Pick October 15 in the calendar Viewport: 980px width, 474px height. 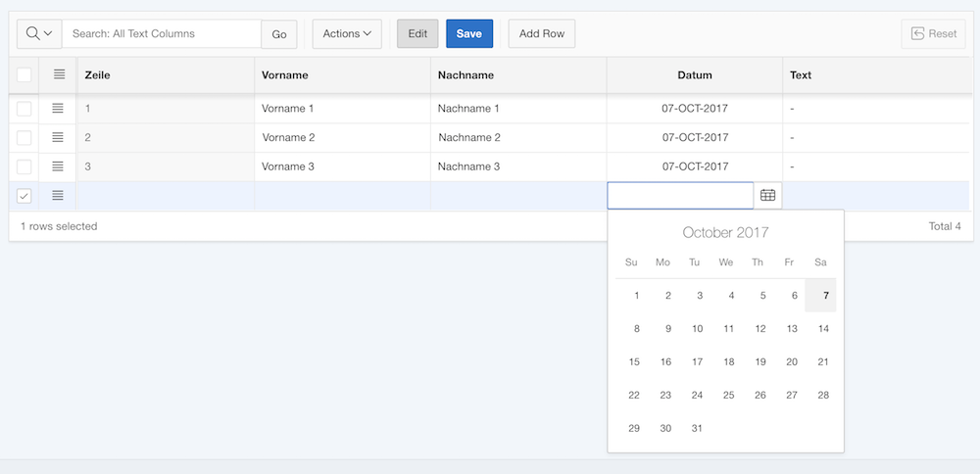point(631,361)
